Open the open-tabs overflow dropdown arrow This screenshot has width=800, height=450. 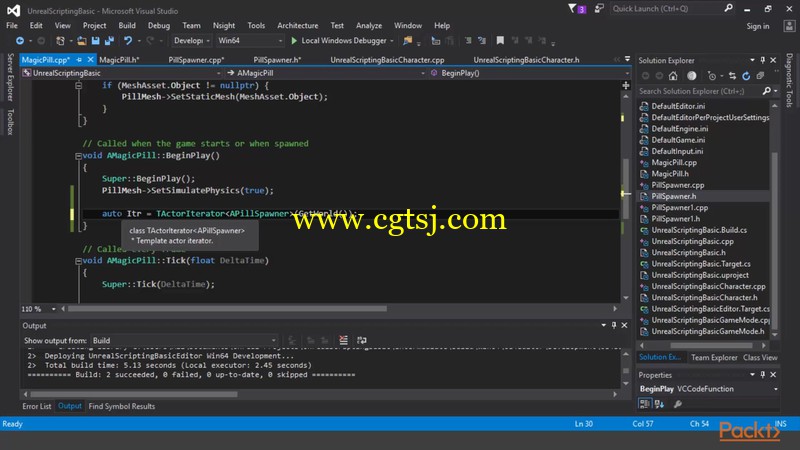point(628,59)
